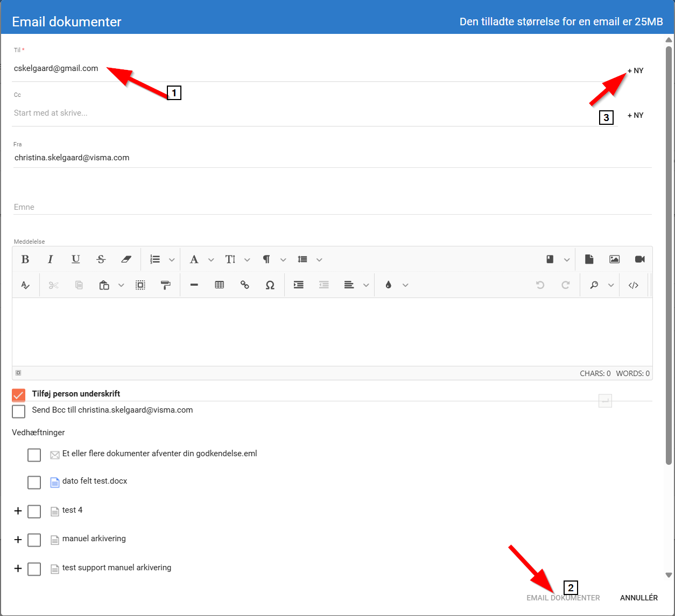Click the color droplet icon
Image resolution: width=675 pixels, height=616 pixels.
[389, 285]
